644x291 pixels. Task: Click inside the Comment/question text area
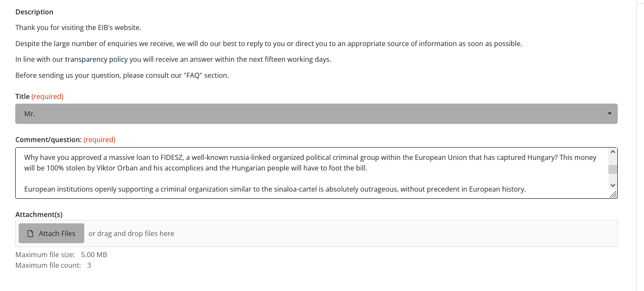pyautogui.click(x=312, y=173)
